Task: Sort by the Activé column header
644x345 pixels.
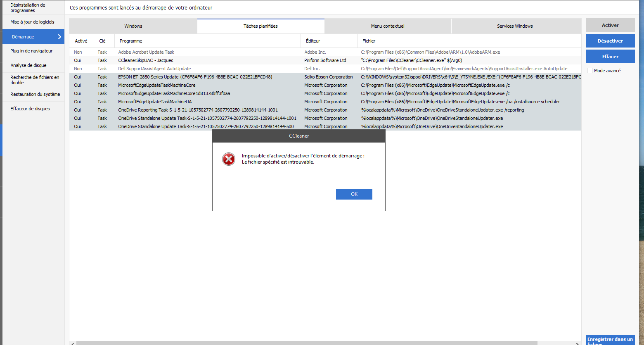Action: (81, 41)
